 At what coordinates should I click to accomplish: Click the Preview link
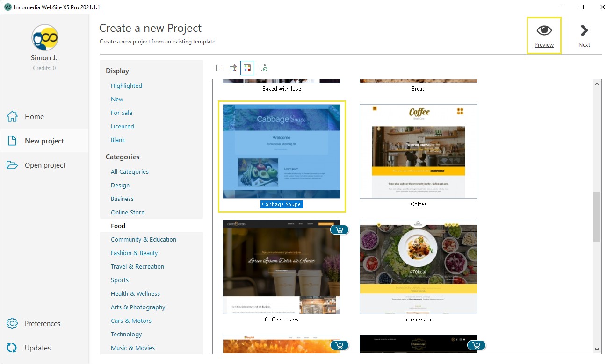pos(544,45)
